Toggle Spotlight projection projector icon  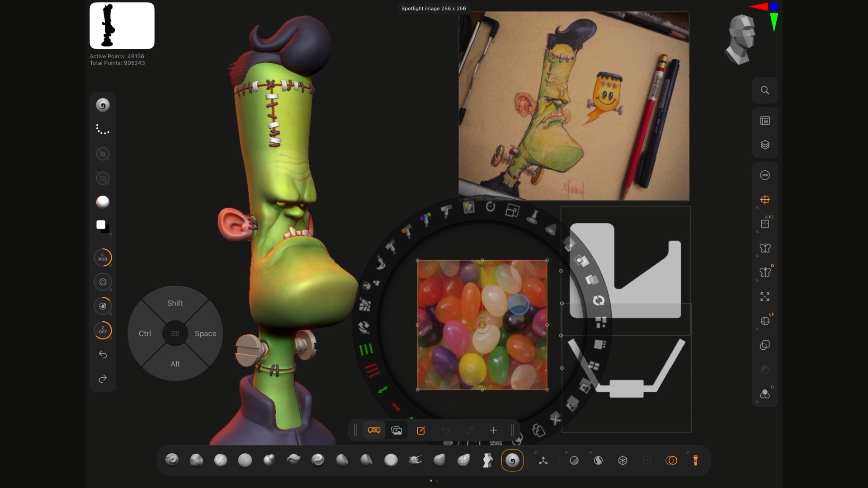coord(374,430)
